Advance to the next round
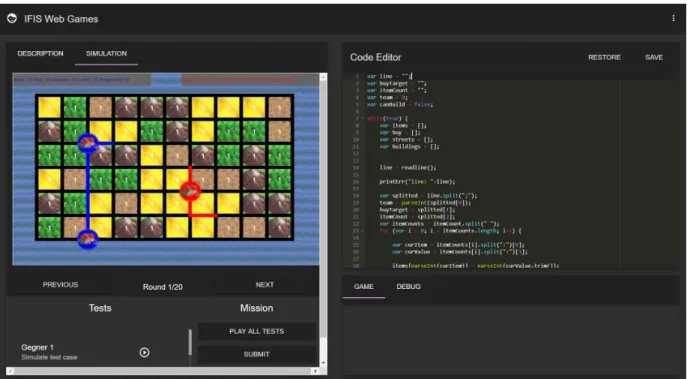The height and width of the screenshot is (379, 687). [265, 285]
